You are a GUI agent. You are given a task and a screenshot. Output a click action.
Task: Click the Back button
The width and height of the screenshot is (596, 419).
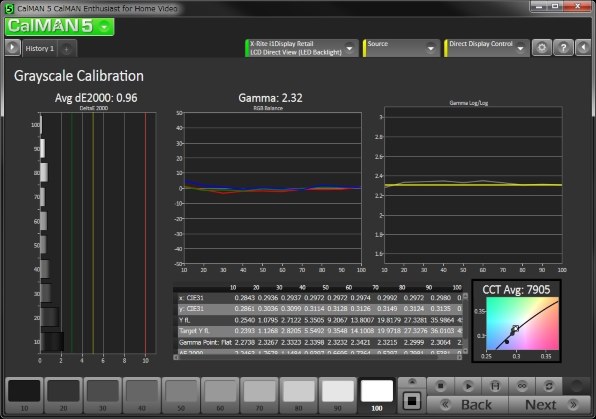(x=468, y=405)
